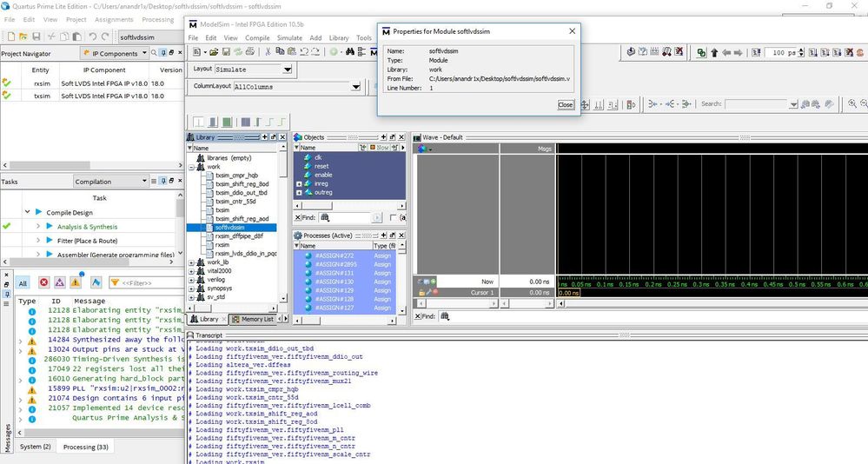
Task: Click Close in the Properties dialog
Action: click(x=565, y=104)
